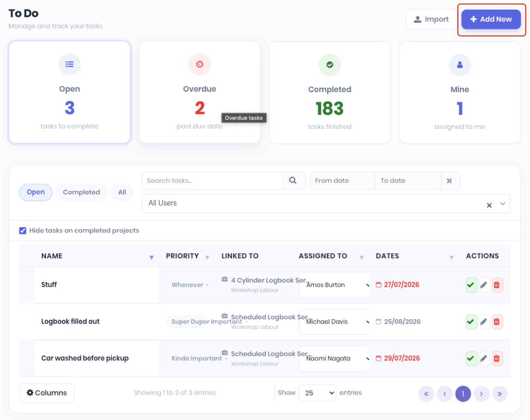
Task: Click the 25/08/2026 due date
Action: point(402,321)
